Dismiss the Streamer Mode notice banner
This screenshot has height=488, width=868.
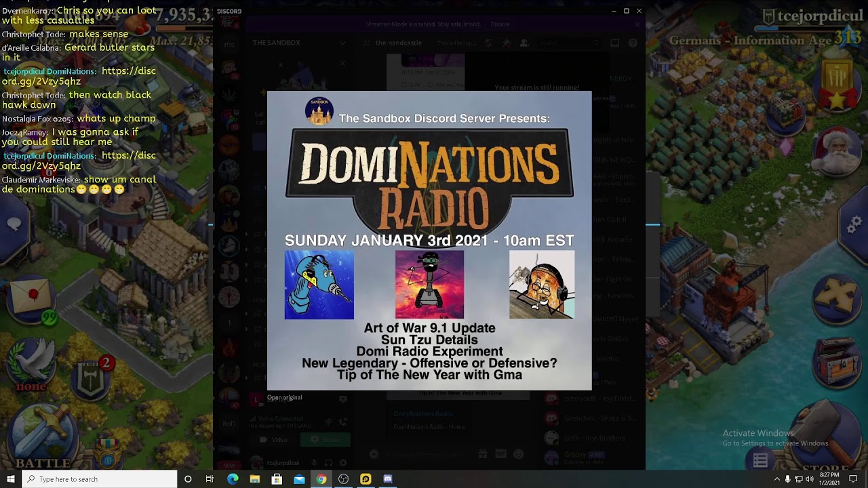[x=637, y=24]
